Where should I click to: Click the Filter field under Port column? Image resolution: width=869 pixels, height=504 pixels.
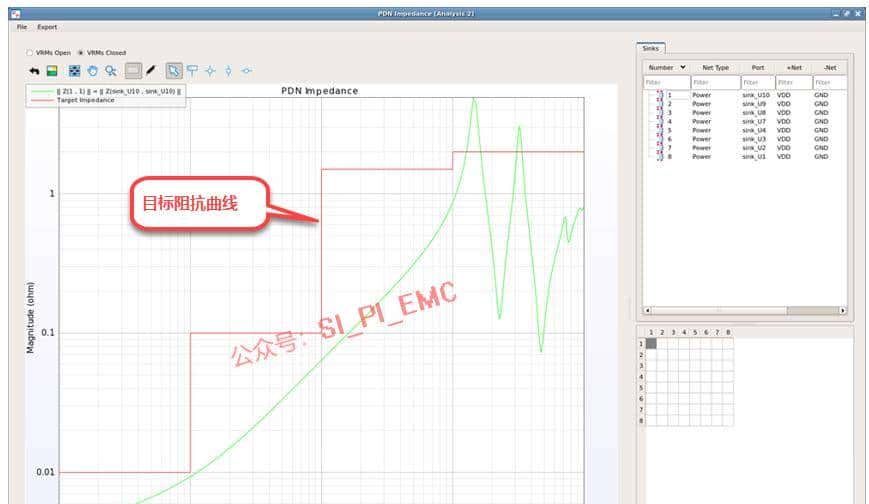point(757,82)
